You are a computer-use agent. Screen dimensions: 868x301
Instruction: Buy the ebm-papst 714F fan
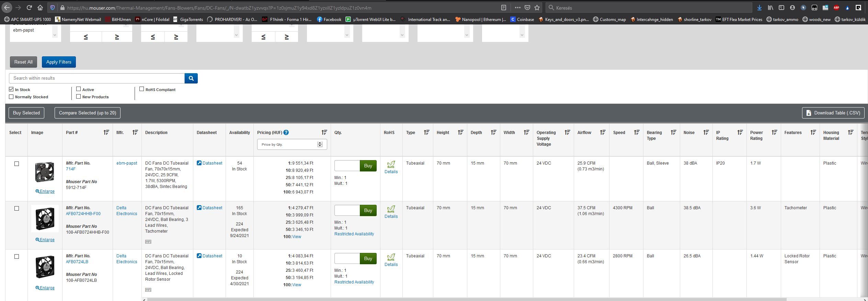pyautogui.click(x=368, y=166)
